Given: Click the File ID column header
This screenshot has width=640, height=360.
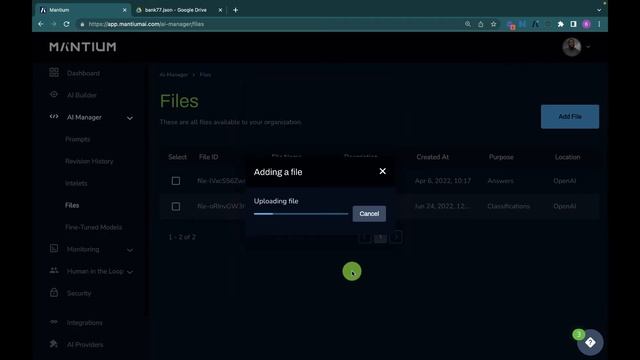Looking at the screenshot, I should click(208, 157).
